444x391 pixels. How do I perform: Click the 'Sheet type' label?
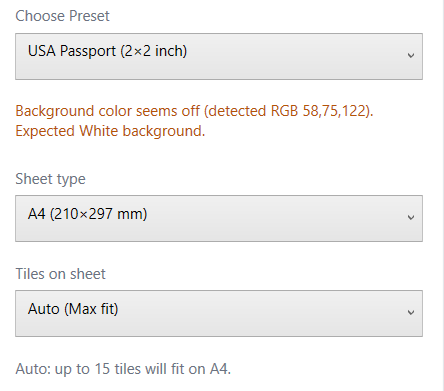[50, 179]
